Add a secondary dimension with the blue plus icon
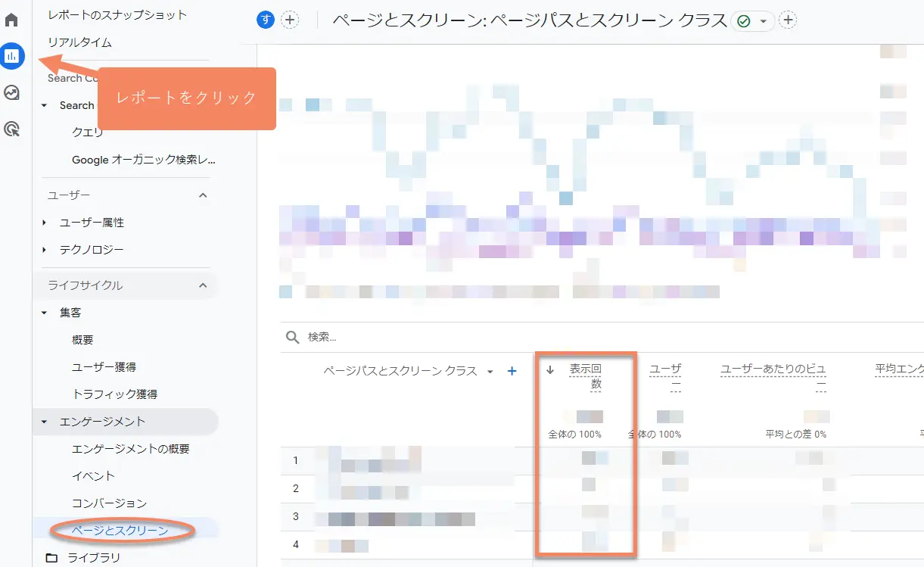The height and width of the screenshot is (567, 924). tap(512, 371)
